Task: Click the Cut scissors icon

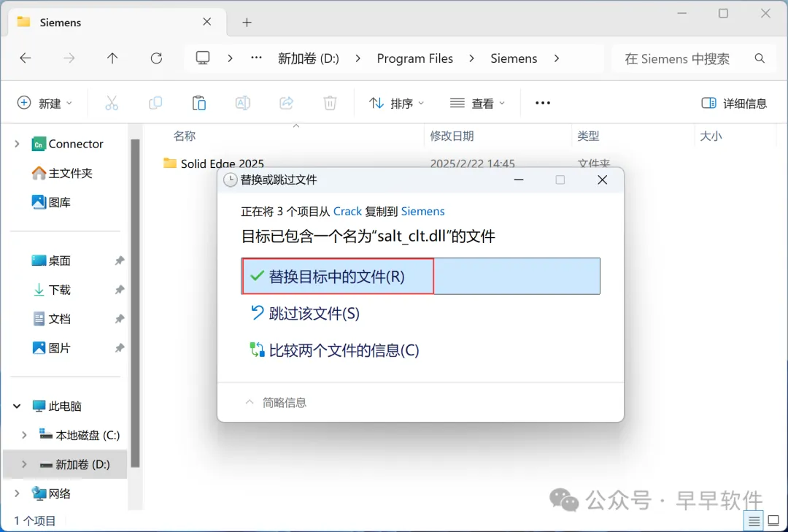Action: coord(112,103)
